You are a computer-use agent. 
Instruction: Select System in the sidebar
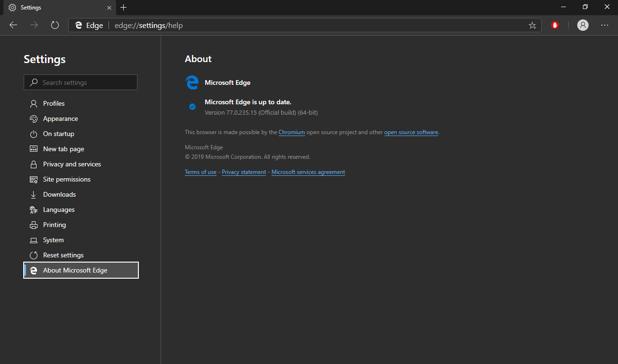81,240
